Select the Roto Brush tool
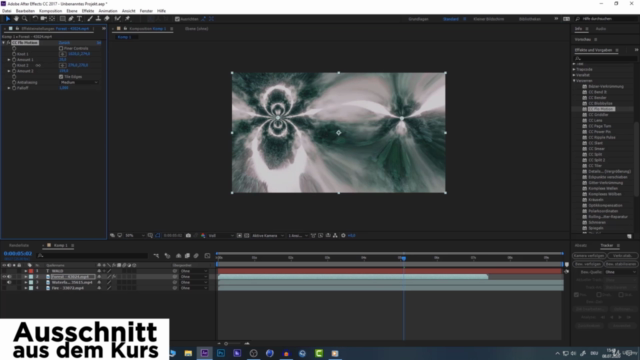The height and width of the screenshot is (360, 640). pyautogui.click(x=118, y=19)
